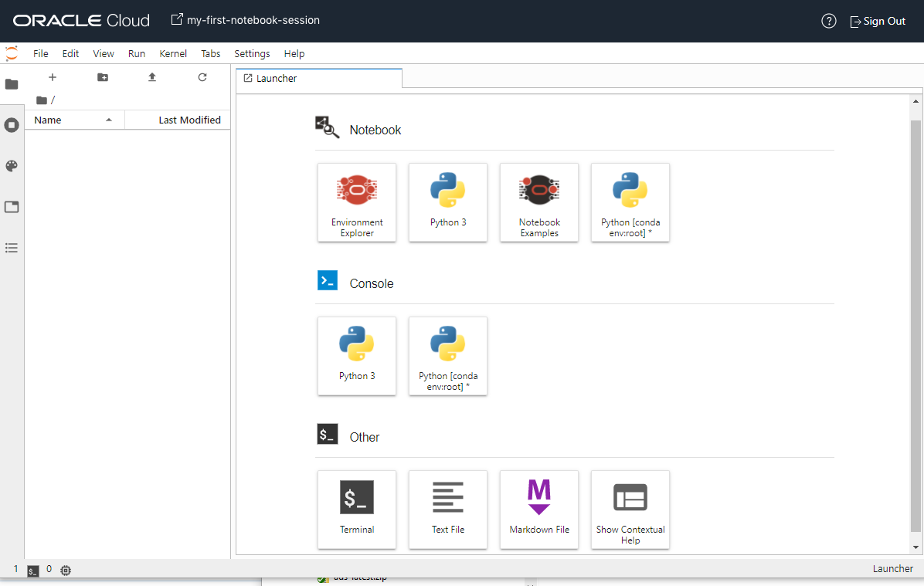Open the Environment Explorer notebook launcher

point(356,202)
